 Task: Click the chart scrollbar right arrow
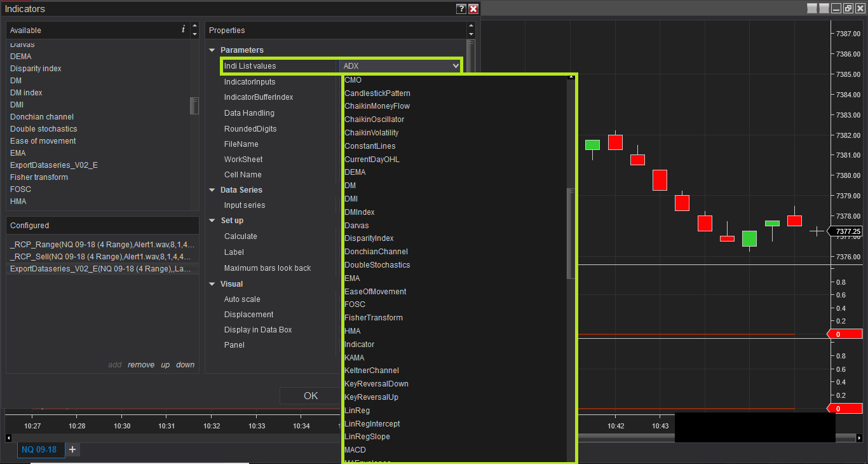[860, 438]
